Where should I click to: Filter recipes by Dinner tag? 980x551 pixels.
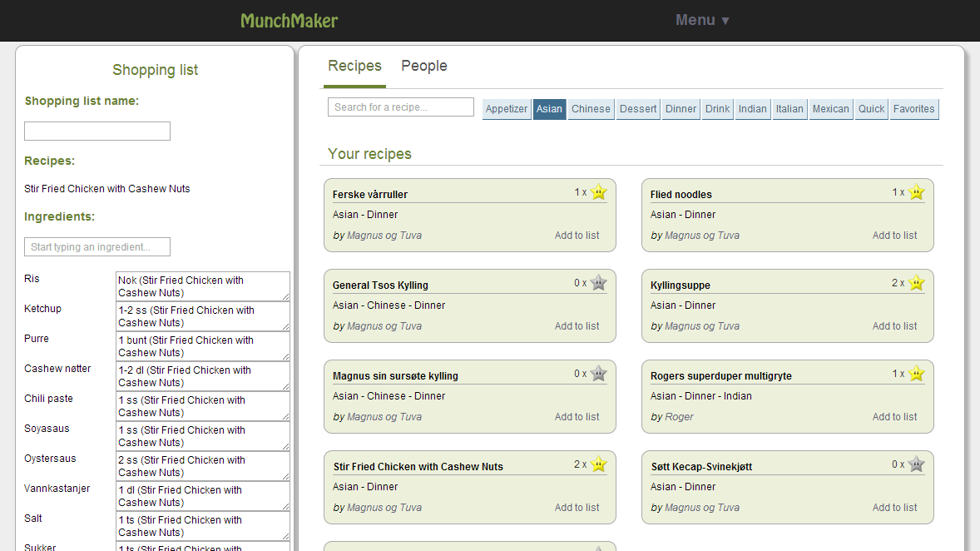pyautogui.click(x=681, y=109)
